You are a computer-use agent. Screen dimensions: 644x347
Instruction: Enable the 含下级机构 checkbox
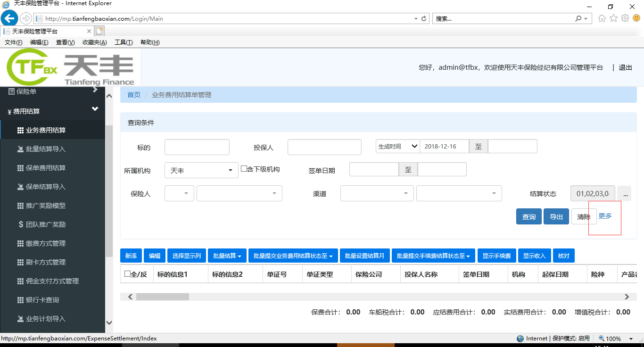(244, 169)
